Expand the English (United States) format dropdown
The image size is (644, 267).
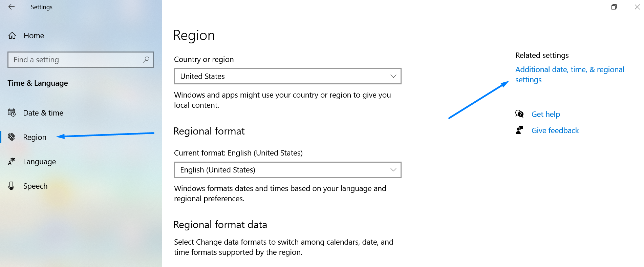click(287, 170)
